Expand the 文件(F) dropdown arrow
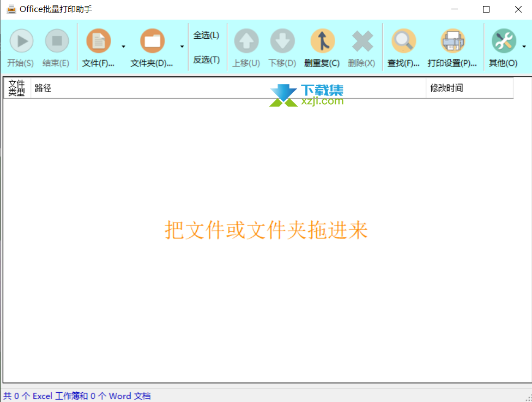This screenshot has width=532, height=402. tap(124, 46)
